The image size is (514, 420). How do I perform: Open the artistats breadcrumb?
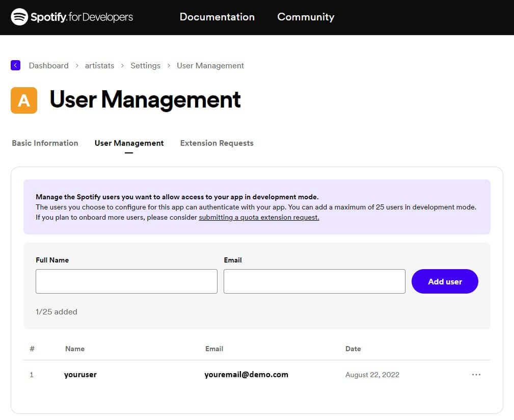(x=99, y=66)
